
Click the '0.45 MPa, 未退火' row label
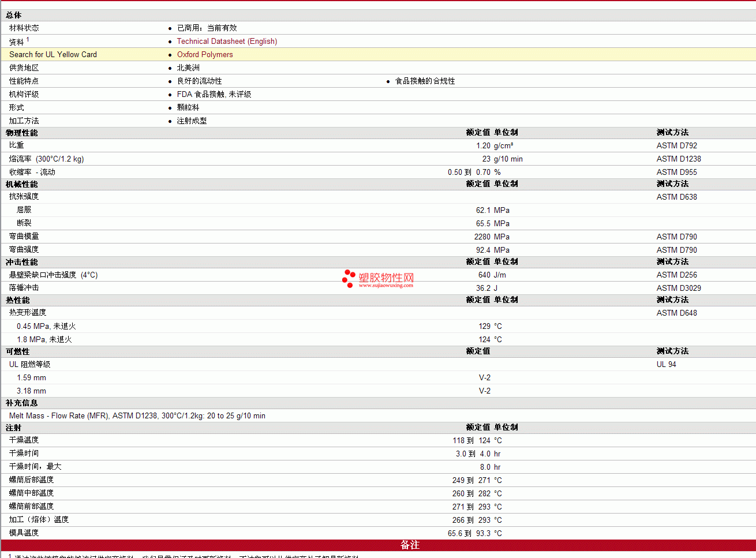point(46,327)
